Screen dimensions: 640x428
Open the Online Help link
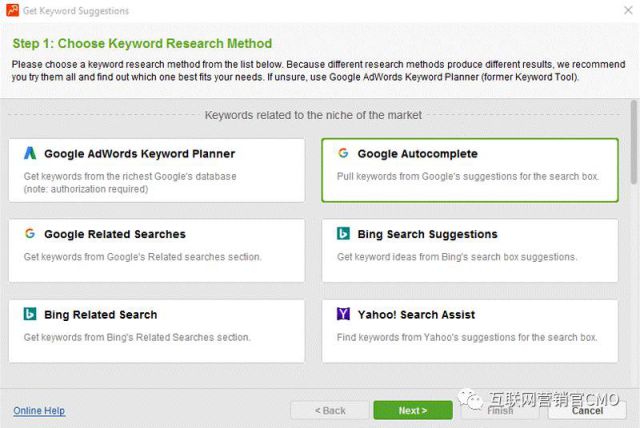pyautogui.click(x=39, y=410)
